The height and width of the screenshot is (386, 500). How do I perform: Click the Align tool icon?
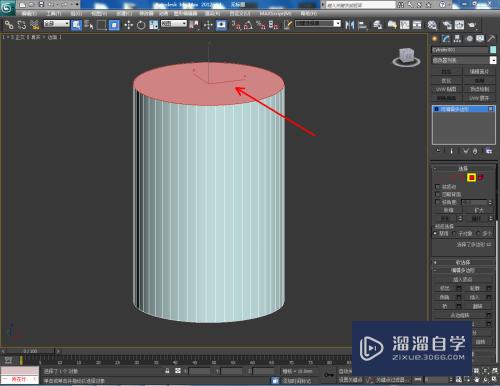click(362, 25)
